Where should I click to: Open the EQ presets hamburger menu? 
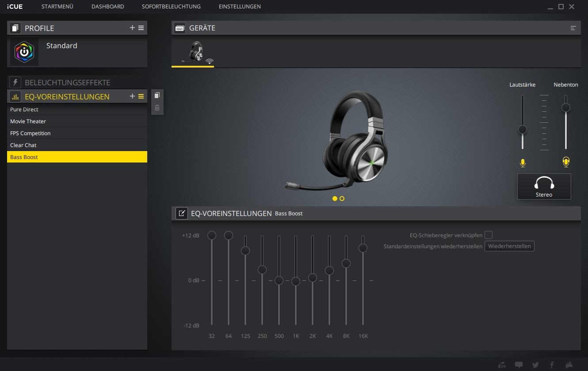tap(141, 96)
